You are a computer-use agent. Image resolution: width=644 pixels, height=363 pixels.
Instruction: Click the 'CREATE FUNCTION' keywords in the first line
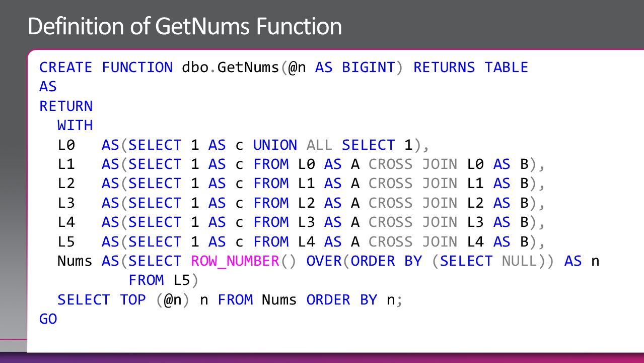pos(106,68)
